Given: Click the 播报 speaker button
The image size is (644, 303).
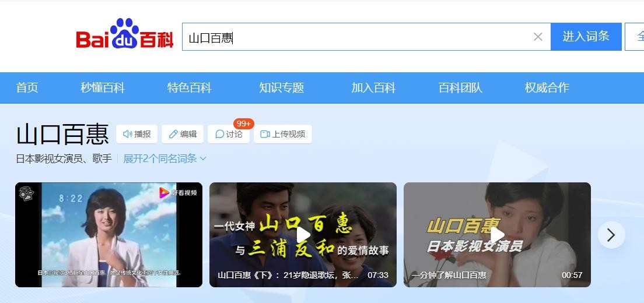Looking at the screenshot, I should click(x=137, y=134).
